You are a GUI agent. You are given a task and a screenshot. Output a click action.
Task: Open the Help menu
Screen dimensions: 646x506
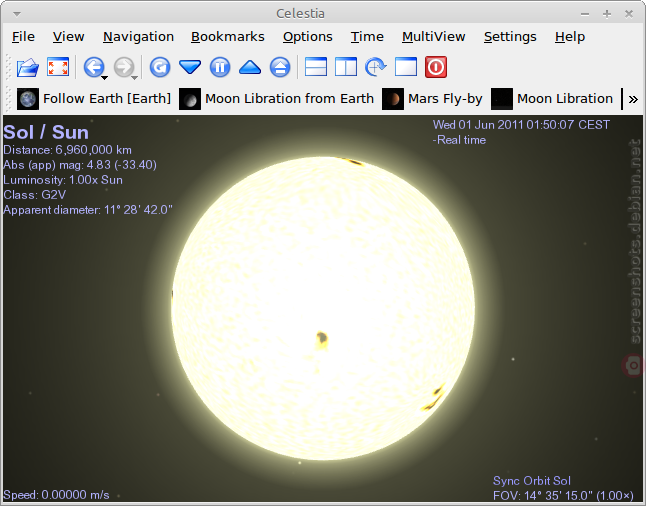tap(570, 37)
